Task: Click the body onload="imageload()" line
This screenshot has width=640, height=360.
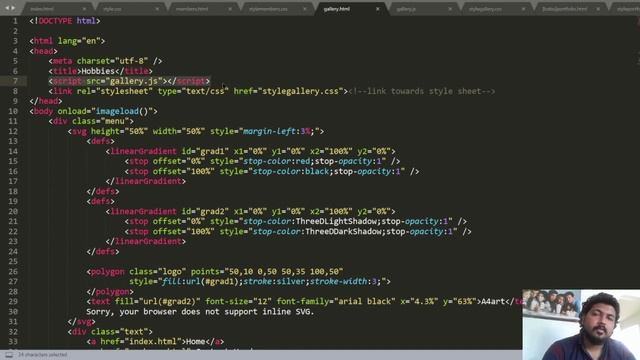Action: tap(93, 111)
